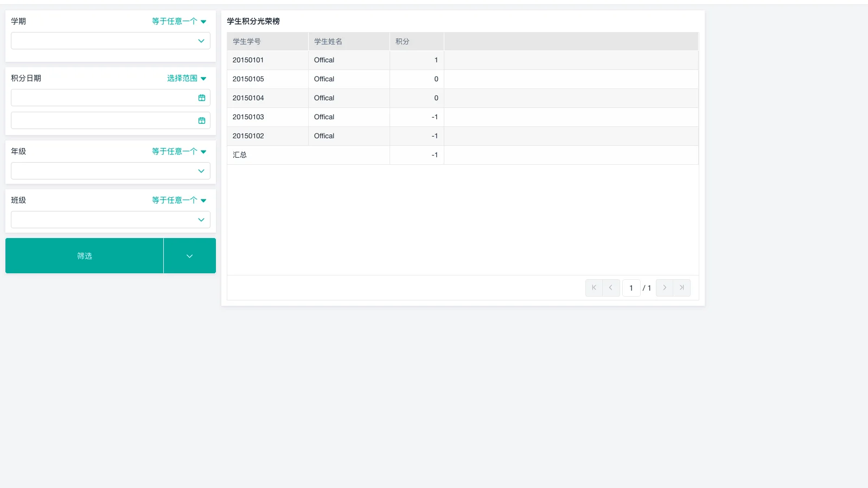Jump to last page of table
Viewport: 868px width, 488px height.
click(x=682, y=288)
